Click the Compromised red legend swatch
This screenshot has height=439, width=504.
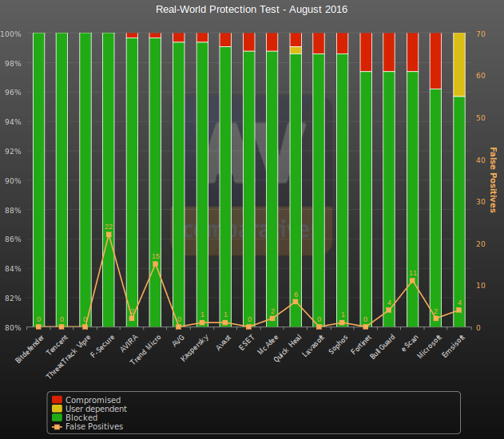(57, 400)
